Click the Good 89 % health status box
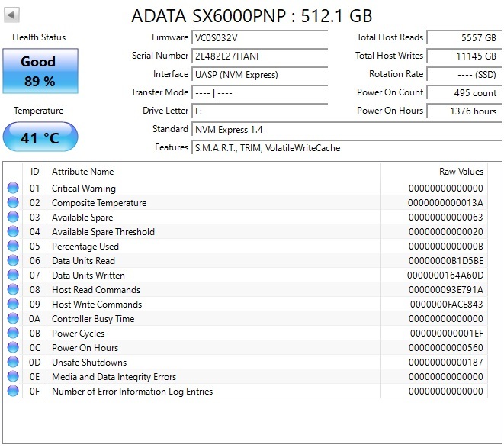This screenshot has height=448, width=504. 40,71
